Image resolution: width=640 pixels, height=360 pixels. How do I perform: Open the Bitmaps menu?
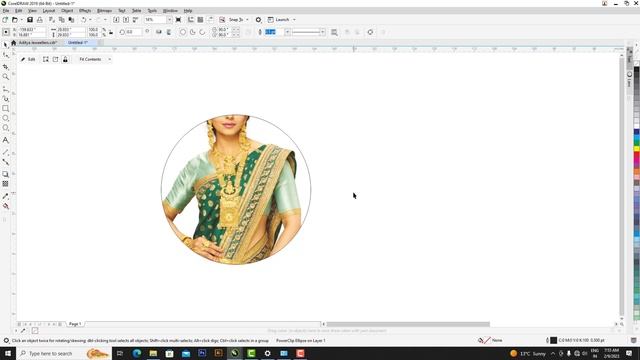(x=104, y=11)
